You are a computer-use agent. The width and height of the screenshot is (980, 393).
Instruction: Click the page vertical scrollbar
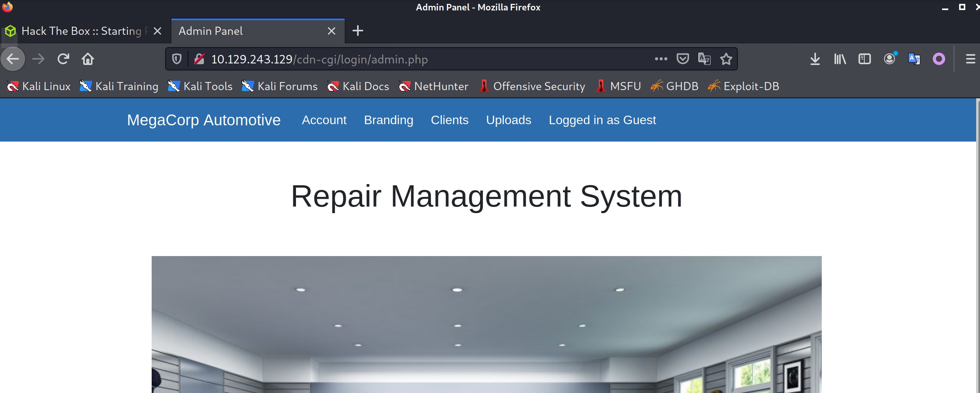978,246
